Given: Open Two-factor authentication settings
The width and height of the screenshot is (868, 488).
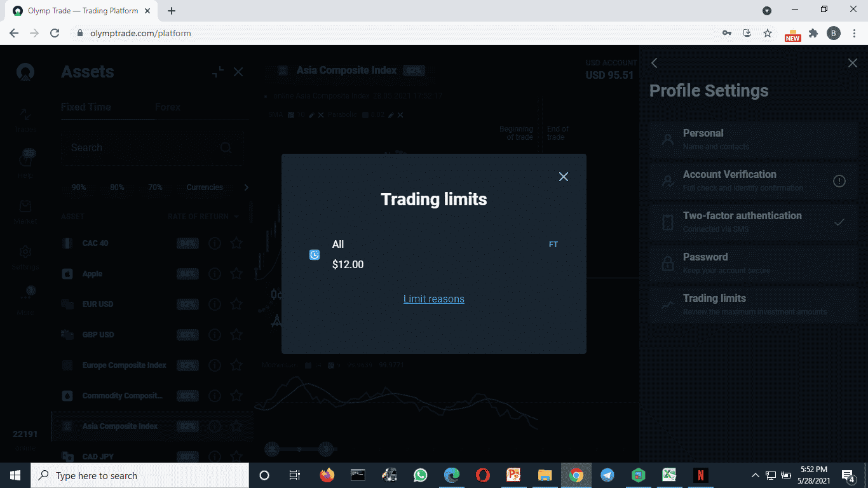Looking at the screenshot, I should click(x=754, y=222).
